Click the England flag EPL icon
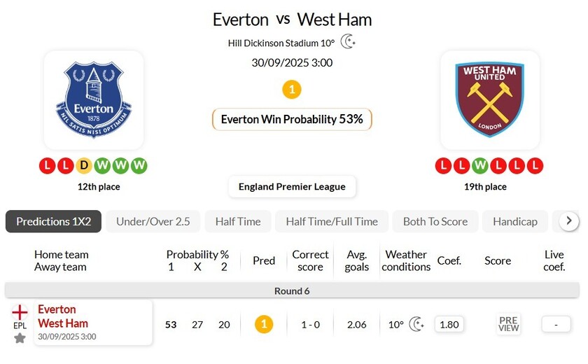 (x=20, y=312)
